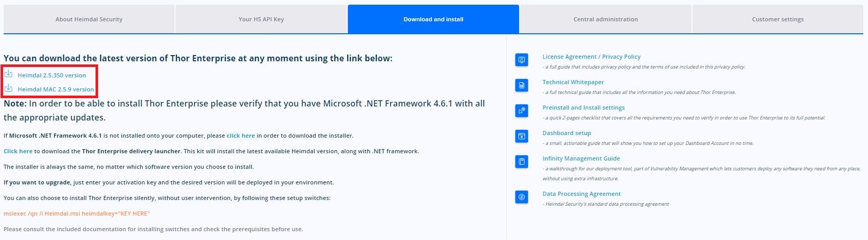Select the Download and install tab
Viewport: 868px width, 240px height.
tap(433, 19)
